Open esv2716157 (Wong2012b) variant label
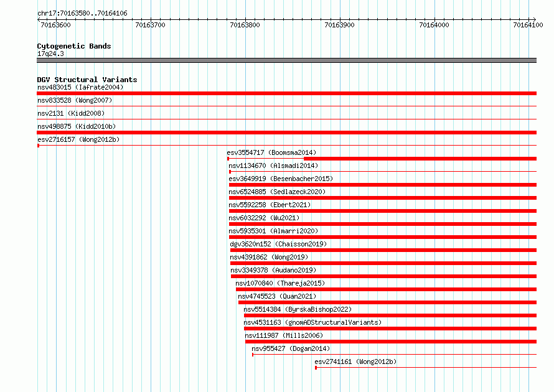 tap(78, 139)
